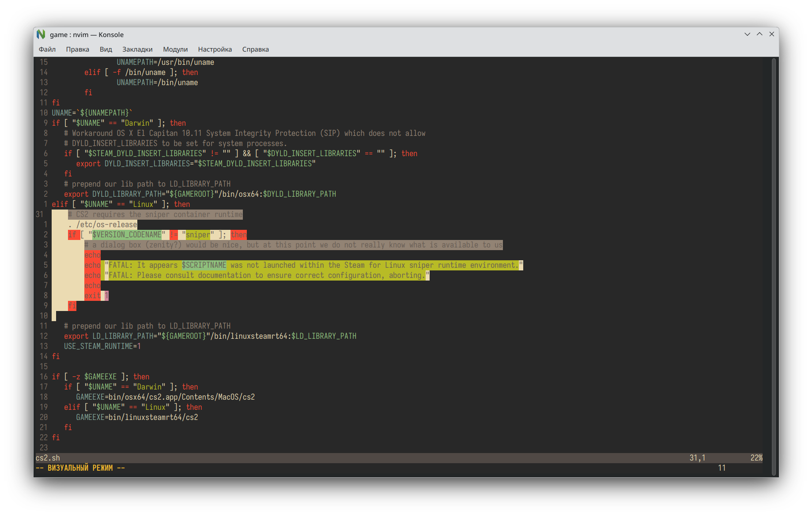Click the zenity dialog box comment line

pos(294,245)
